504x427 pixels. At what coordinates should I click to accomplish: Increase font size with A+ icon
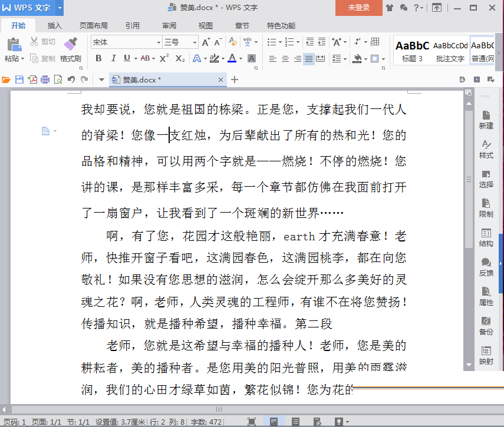206,42
